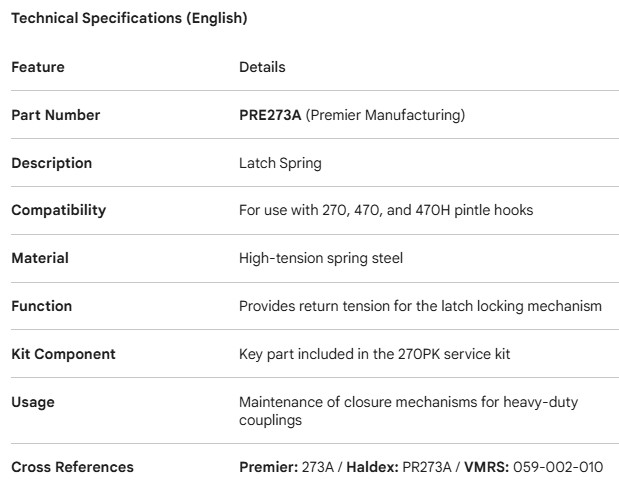Click the Material row label
619x488 pixels.
[40, 258]
